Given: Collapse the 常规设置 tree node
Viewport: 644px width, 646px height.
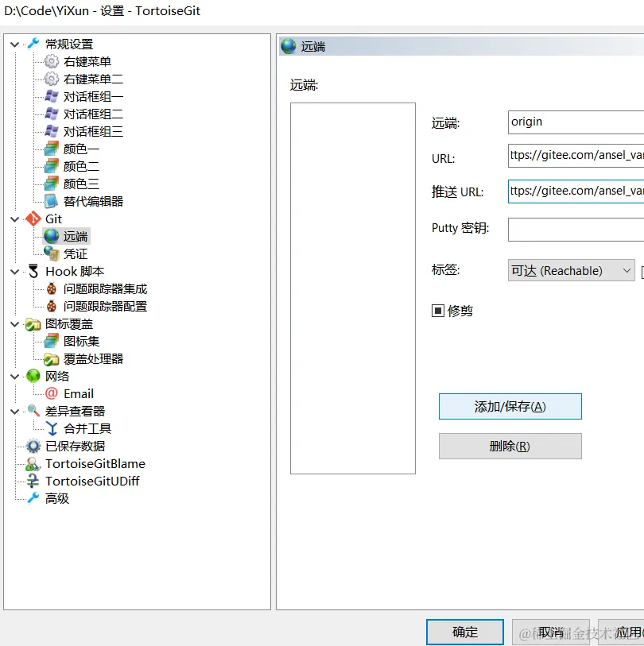Looking at the screenshot, I should pyautogui.click(x=15, y=44).
